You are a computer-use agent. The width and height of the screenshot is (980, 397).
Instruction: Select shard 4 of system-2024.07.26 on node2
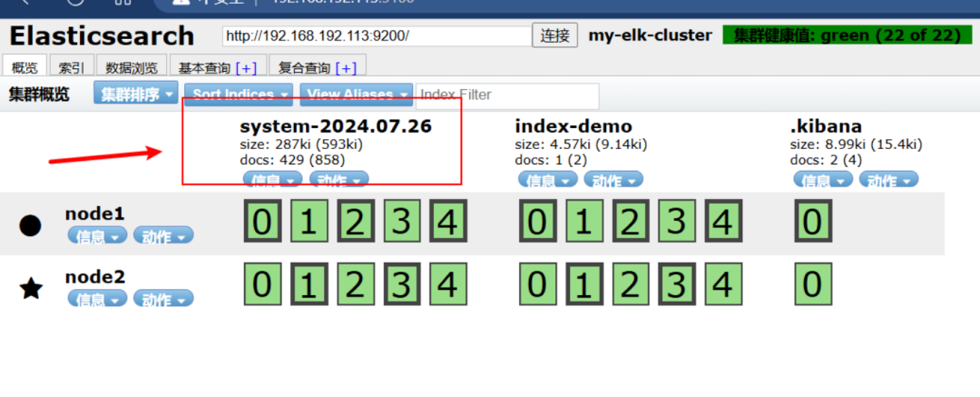pyautogui.click(x=448, y=284)
